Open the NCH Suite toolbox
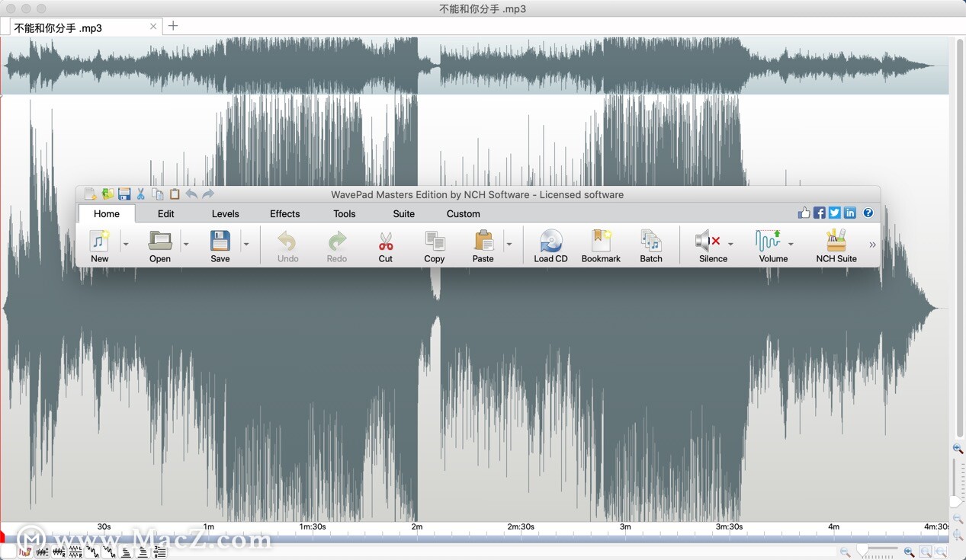The width and height of the screenshot is (966, 560). point(836,246)
